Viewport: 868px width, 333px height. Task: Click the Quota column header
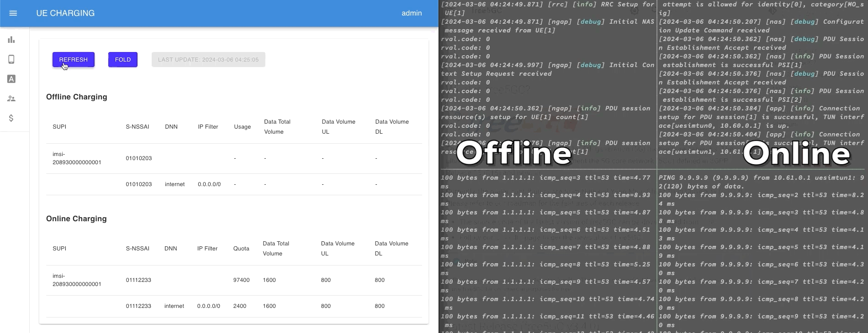tap(241, 249)
